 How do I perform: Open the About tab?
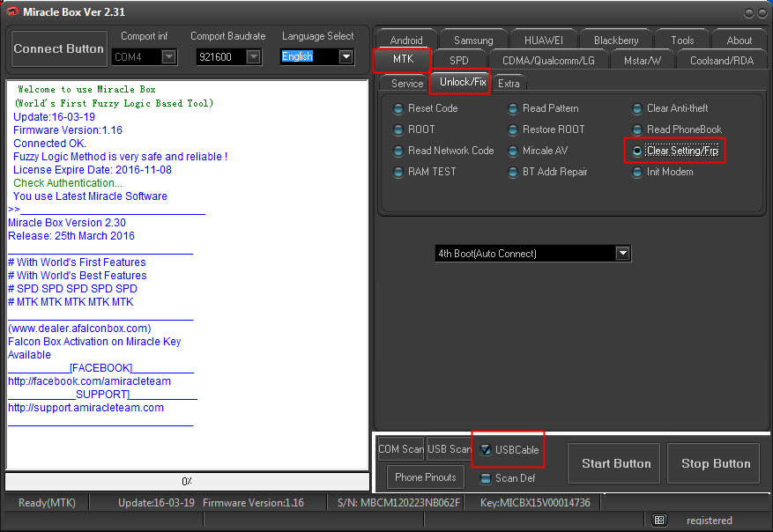739,40
